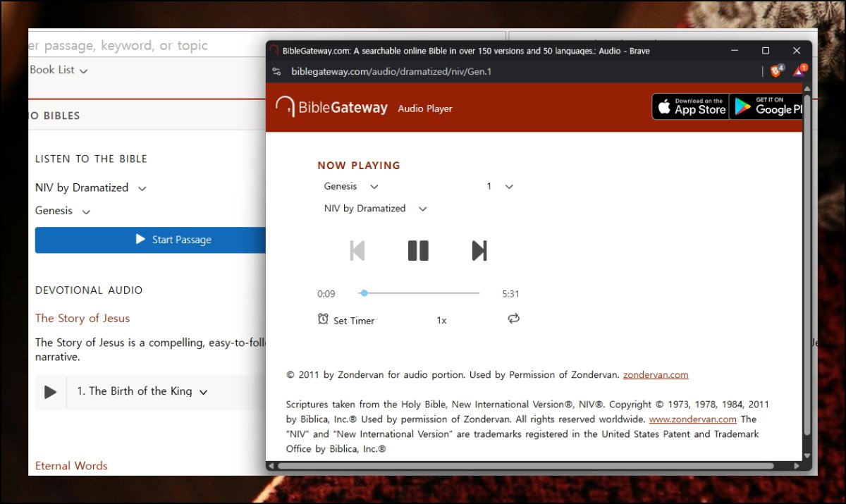Image resolution: width=846 pixels, height=504 pixels.
Task: Skip to the next chapter
Action: point(479,251)
